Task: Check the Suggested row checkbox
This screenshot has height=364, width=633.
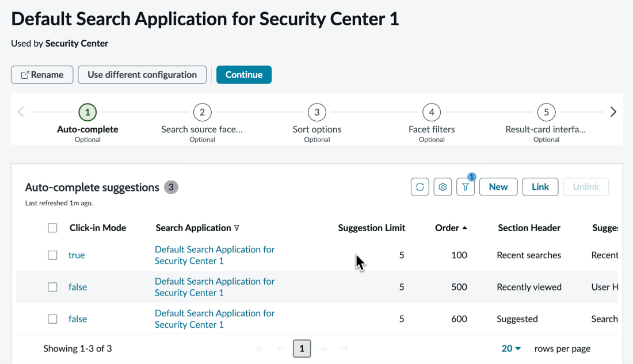Action: pos(52,319)
